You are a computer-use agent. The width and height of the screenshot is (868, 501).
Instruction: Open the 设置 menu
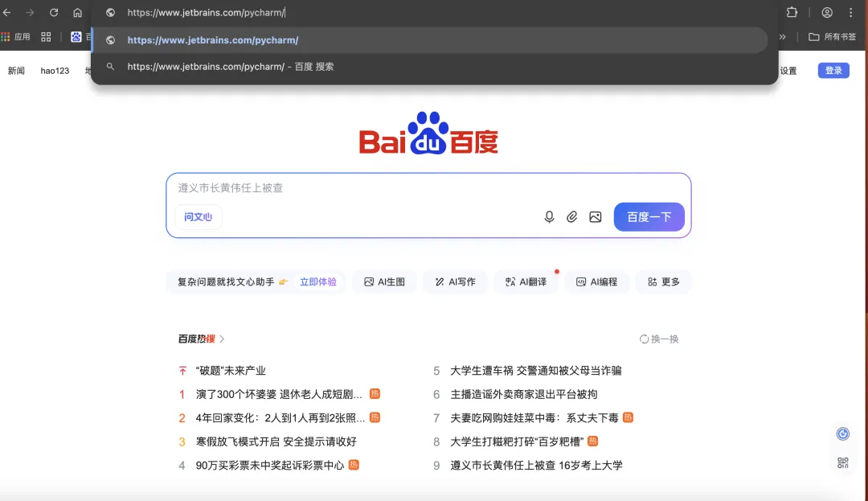click(x=788, y=70)
